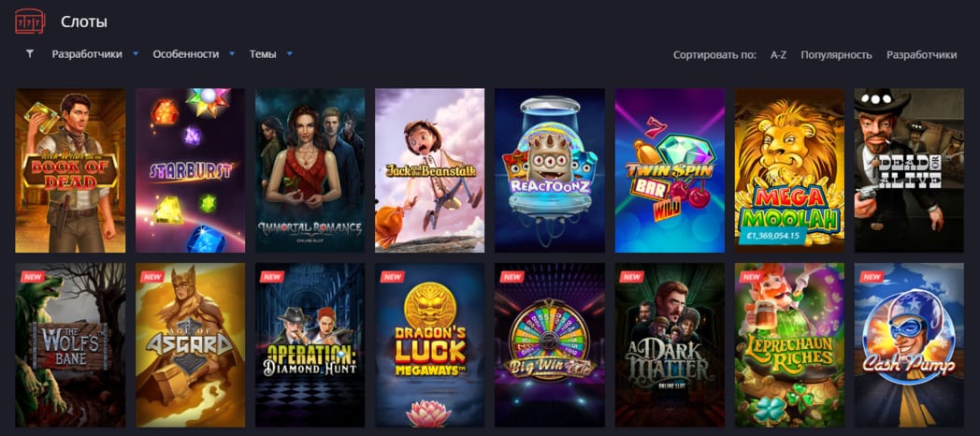The width and height of the screenshot is (980, 436).
Task: Select the Immortal Romance game tile
Action: 310,170
